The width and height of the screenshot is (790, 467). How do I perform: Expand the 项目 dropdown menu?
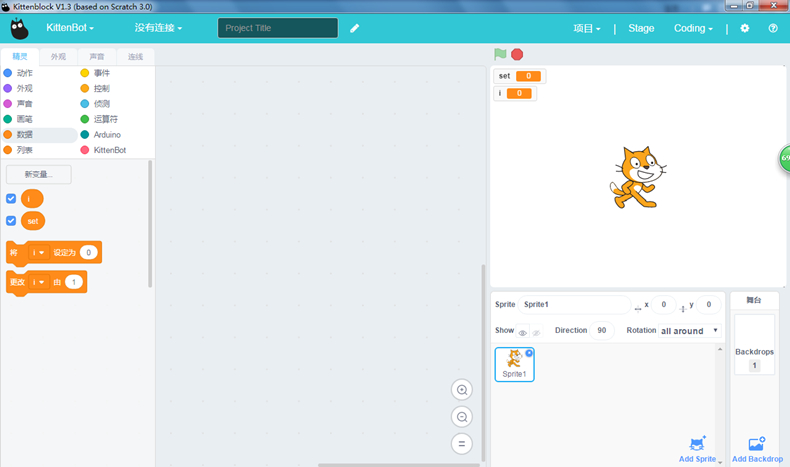click(x=586, y=28)
